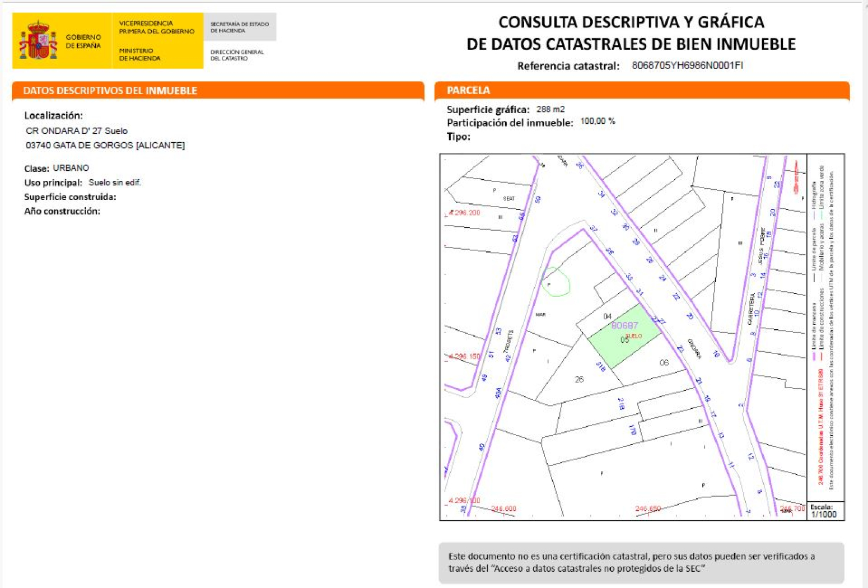
Task: Click the "TROSETS" street label on map
Action: coord(508,341)
